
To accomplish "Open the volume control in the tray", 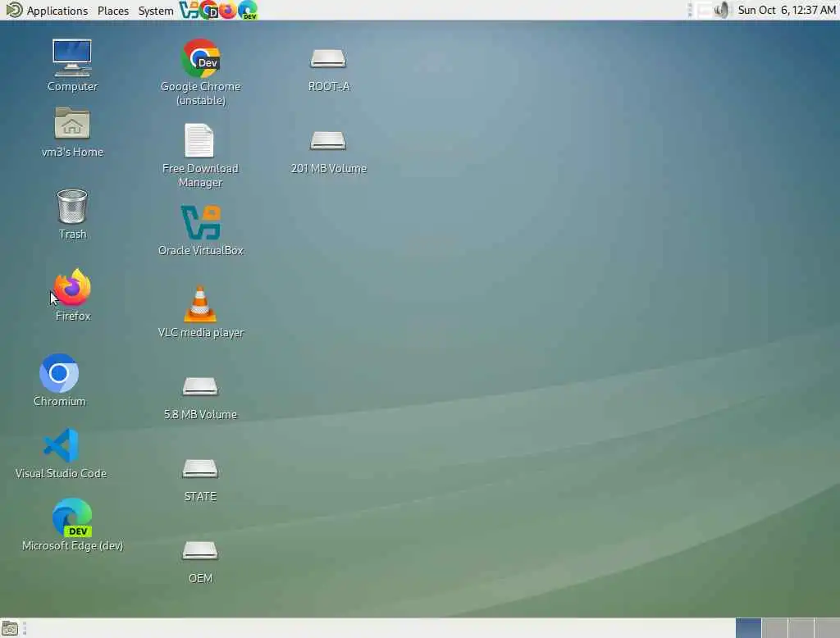I will coord(722,10).
